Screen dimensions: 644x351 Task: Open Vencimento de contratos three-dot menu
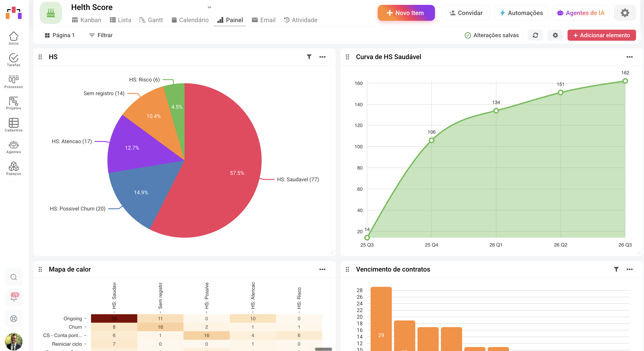pyautogui.click(x=629, y=269)
